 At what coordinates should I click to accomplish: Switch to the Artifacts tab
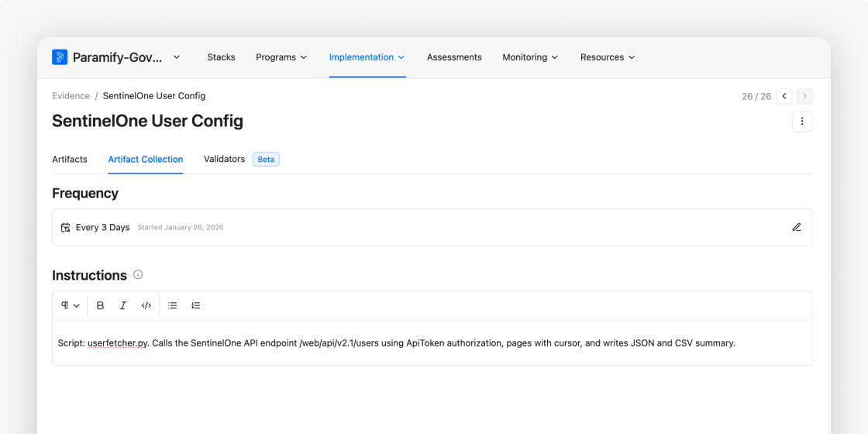[70, 159]
